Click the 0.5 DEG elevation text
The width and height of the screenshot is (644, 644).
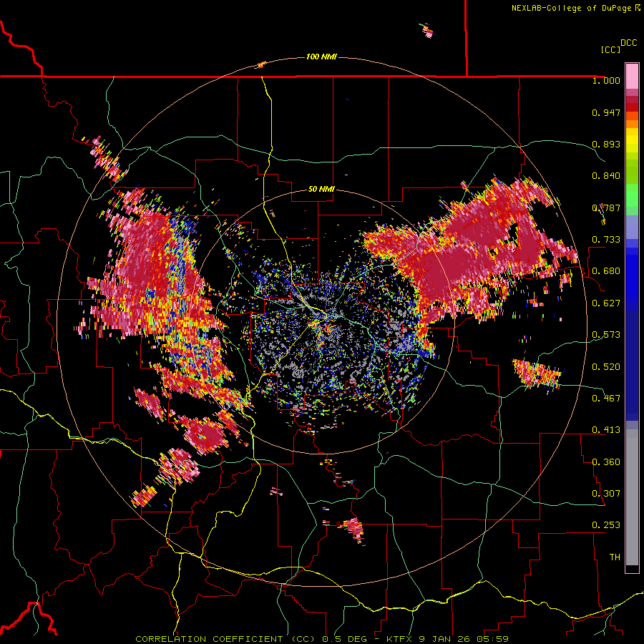coord(346,639)
